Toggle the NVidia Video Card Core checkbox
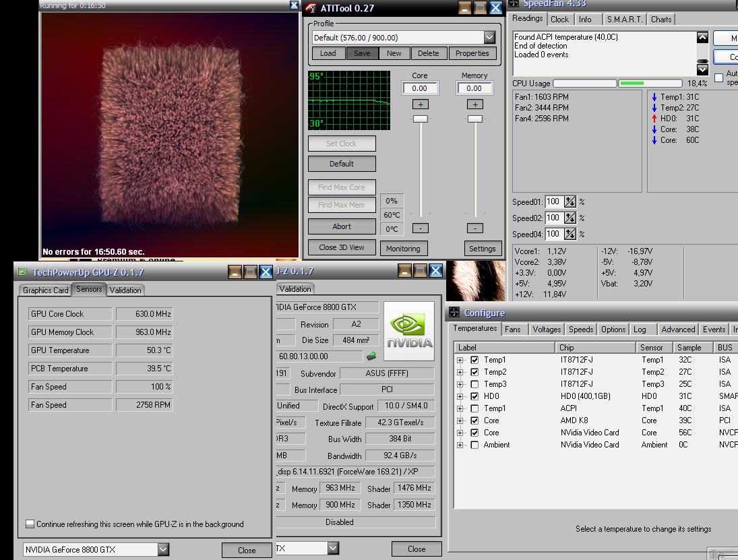 pyautogui.click(x=474, y=433)
